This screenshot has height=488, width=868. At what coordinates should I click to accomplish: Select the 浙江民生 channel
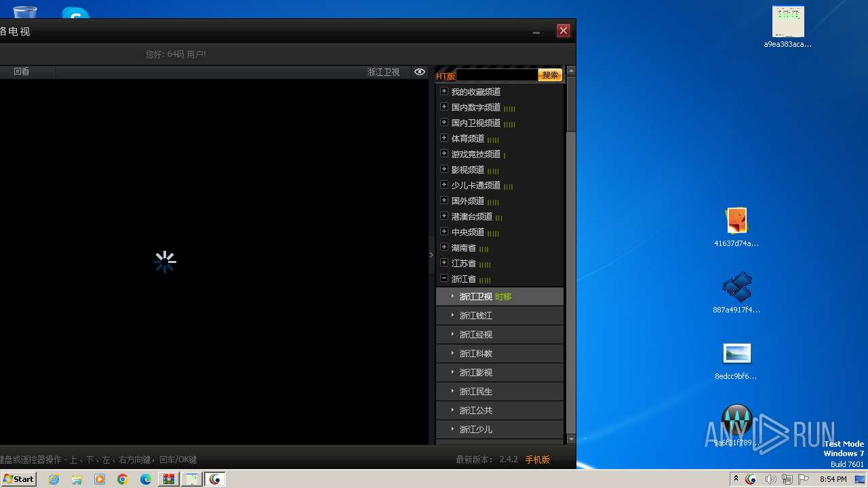[500, 391]
